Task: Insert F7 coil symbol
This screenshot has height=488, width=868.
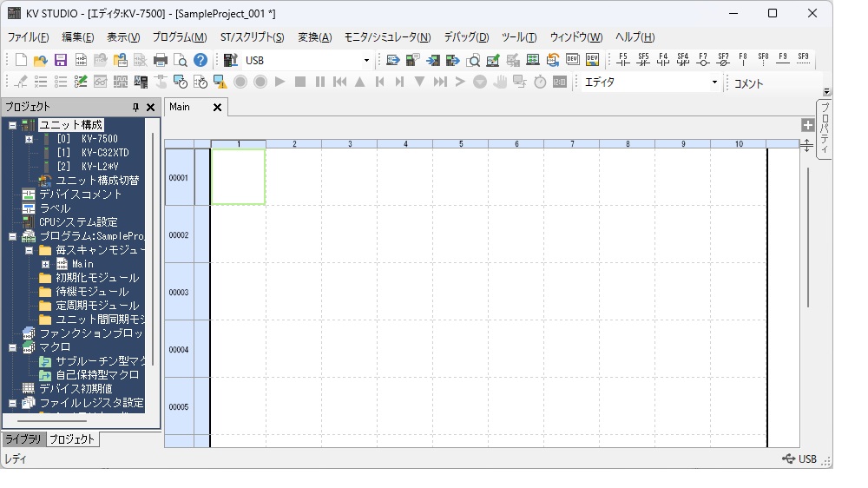Action: (703, 60)
